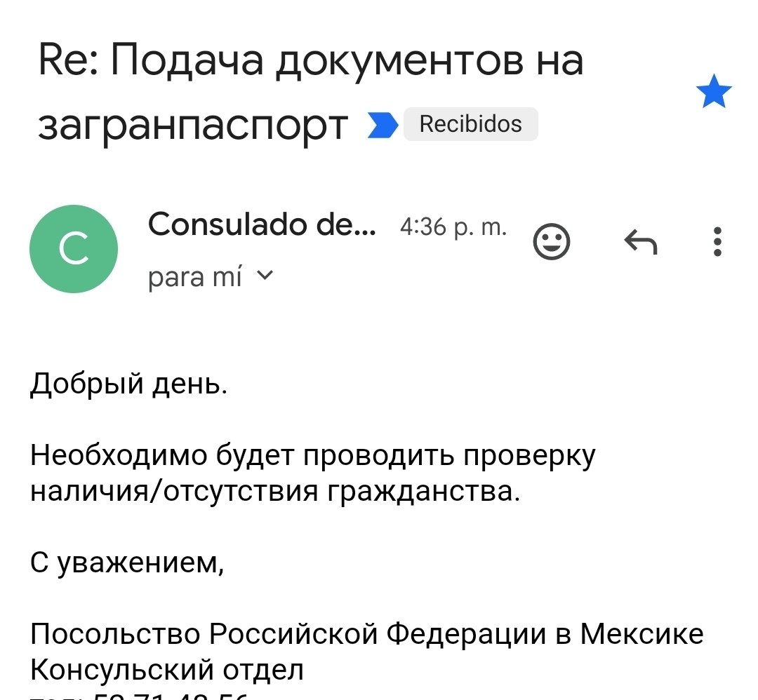This screenshot has width=758, height=700.
Task: Tap the word "загранпаспорт" in the subject
Action: click(x=193, y=125)
